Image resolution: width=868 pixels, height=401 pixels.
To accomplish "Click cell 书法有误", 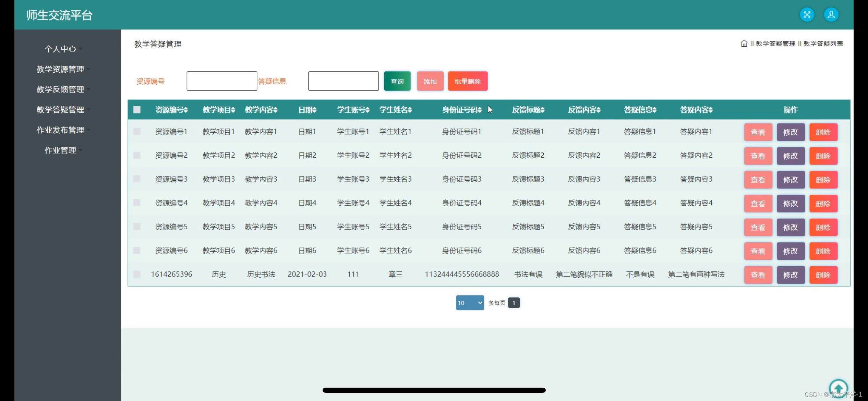I will (528, 274).
